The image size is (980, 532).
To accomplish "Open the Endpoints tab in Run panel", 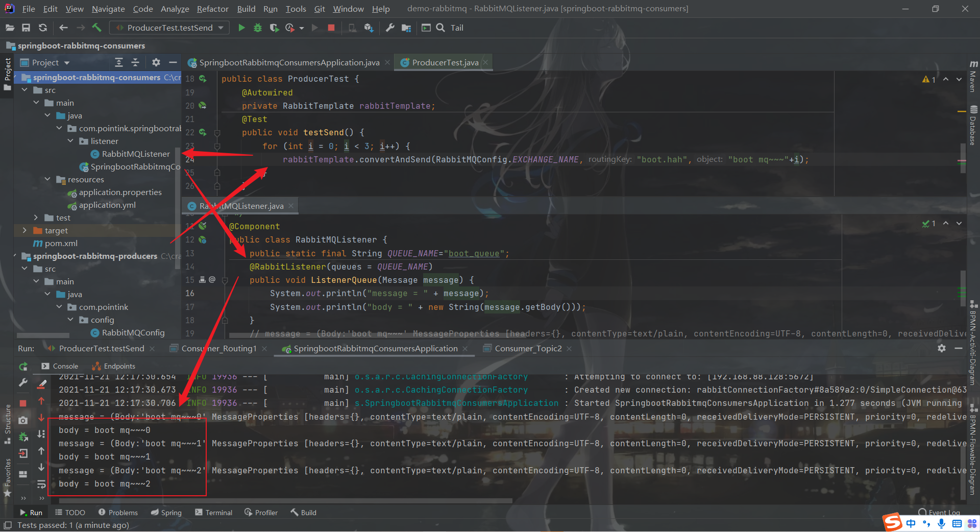I will (114, 366).
